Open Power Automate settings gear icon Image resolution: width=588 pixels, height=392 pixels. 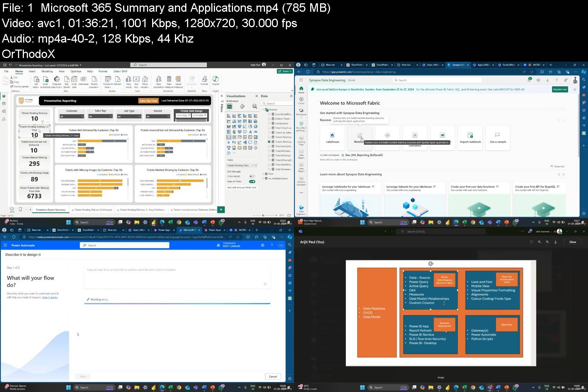point(262,245)
